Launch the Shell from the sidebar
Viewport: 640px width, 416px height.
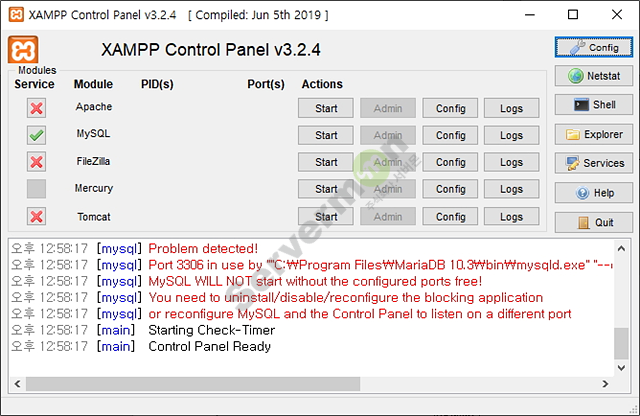point(593,105)
